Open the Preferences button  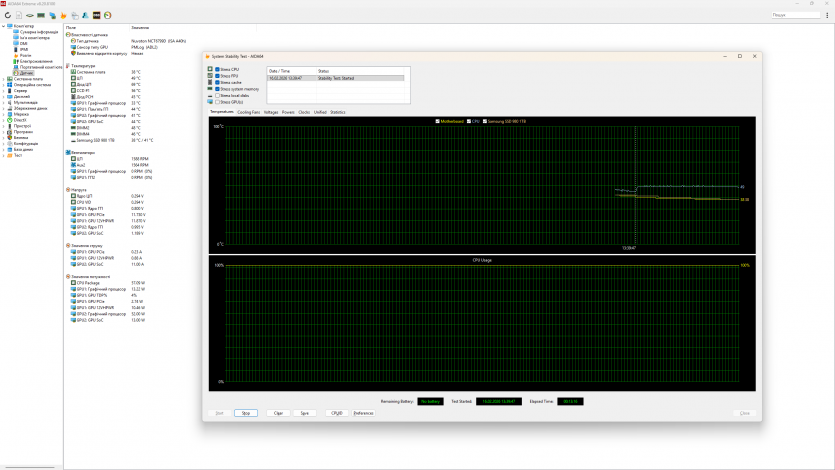click(x=363, y=412)
